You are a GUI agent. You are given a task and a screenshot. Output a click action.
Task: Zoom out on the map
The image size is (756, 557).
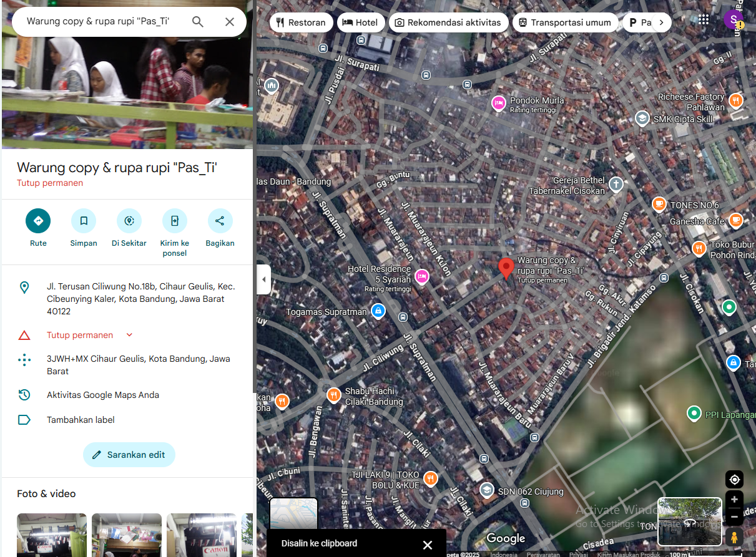734,517
